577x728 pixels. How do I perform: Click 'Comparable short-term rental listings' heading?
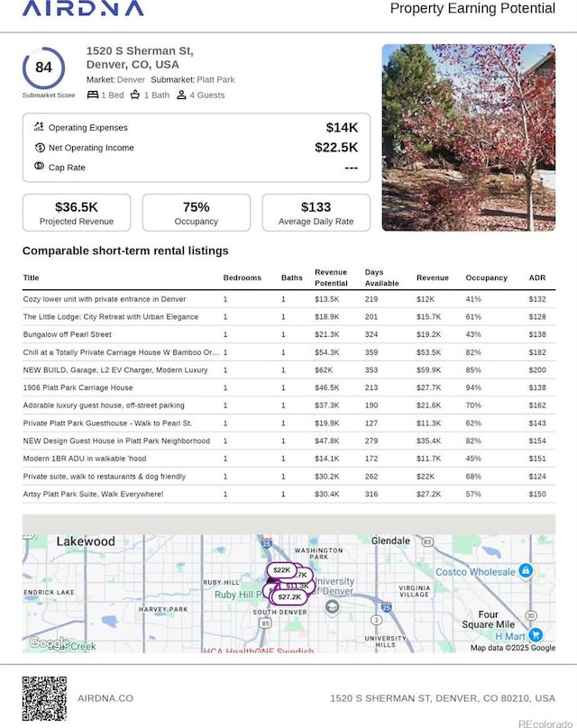[125, 250]
